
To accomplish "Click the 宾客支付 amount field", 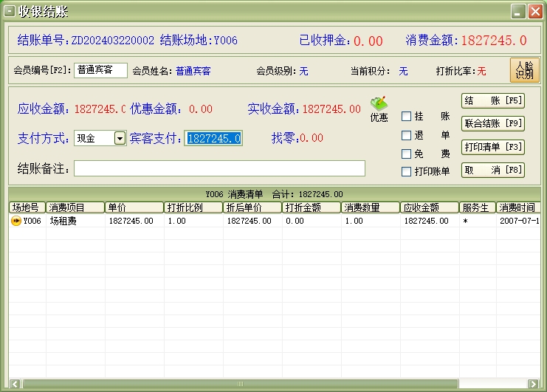I will 213,138.
